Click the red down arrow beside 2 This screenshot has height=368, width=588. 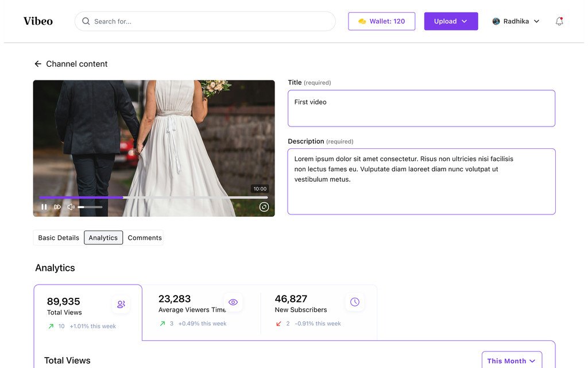point(278,324)
